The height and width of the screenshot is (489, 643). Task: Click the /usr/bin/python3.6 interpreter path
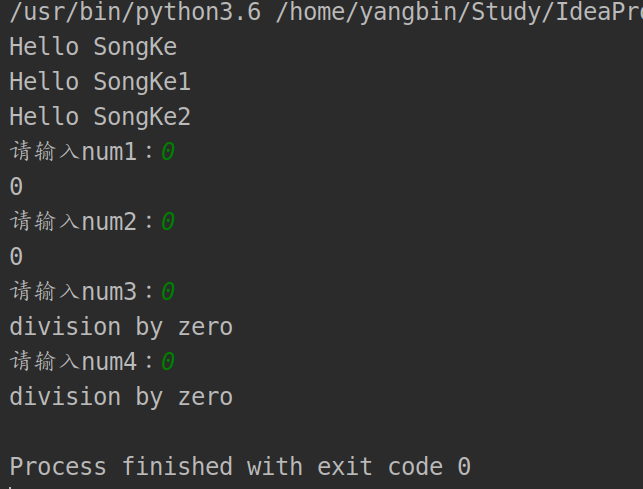coord(135,12)
